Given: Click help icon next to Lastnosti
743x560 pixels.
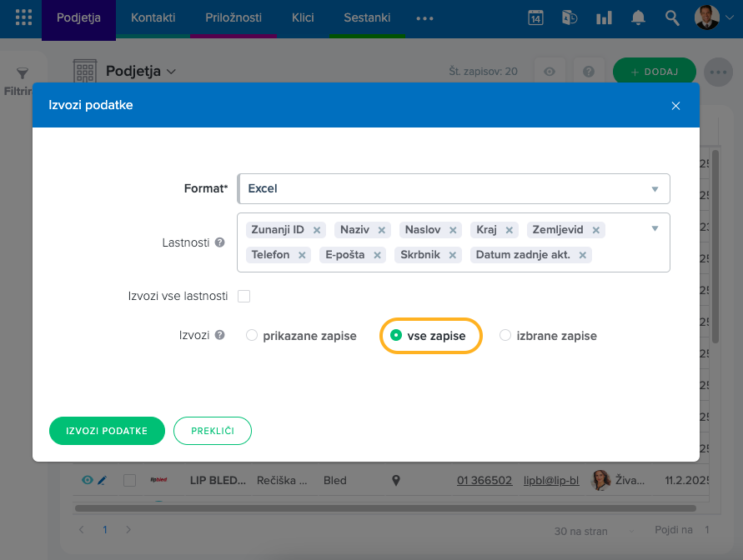Looking at the screenshot, I should (x=219, y=242).
